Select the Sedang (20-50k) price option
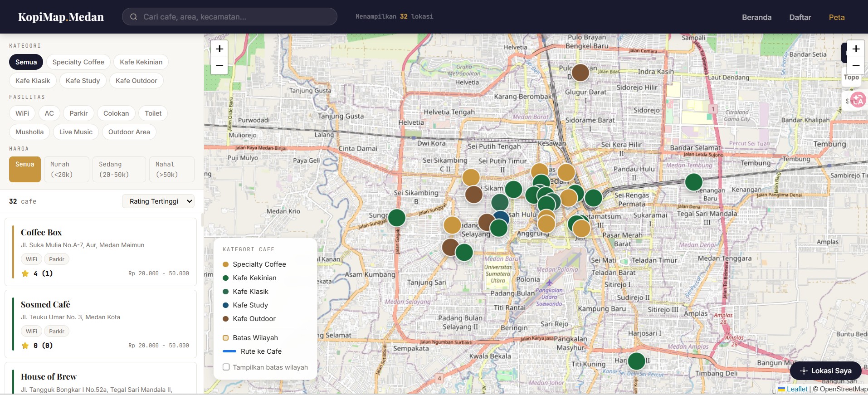Viewport: 868px width, 395px height. (x=119, y=169)
